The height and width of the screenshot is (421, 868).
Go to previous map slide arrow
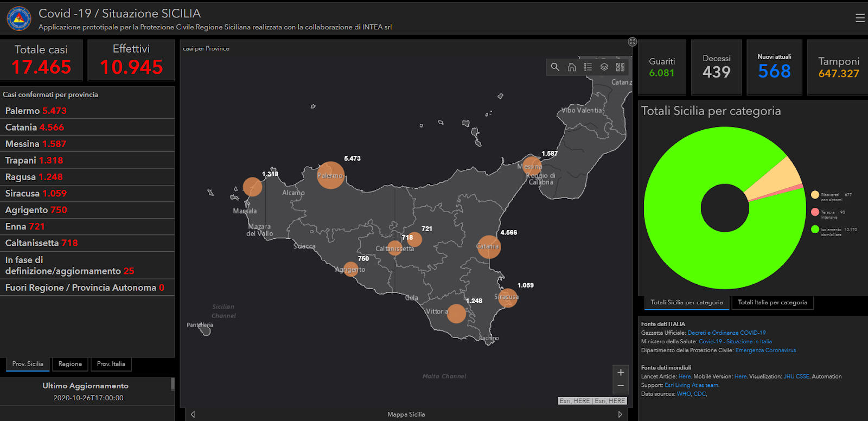(193, 414)
